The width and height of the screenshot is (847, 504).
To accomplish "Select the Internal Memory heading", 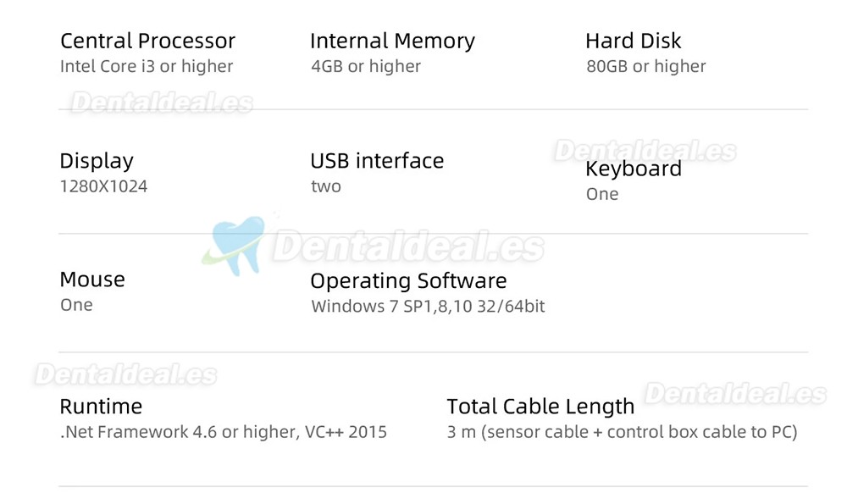I will click(393, 41).
